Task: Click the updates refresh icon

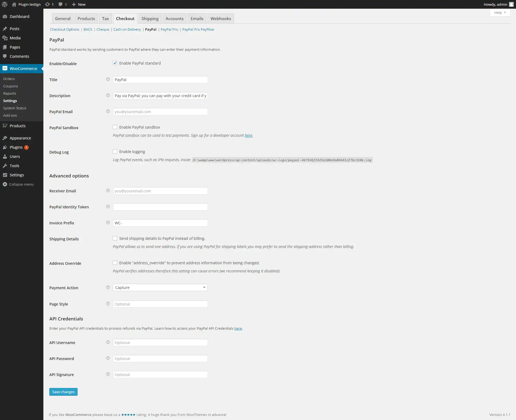Action: pos(47,4)
